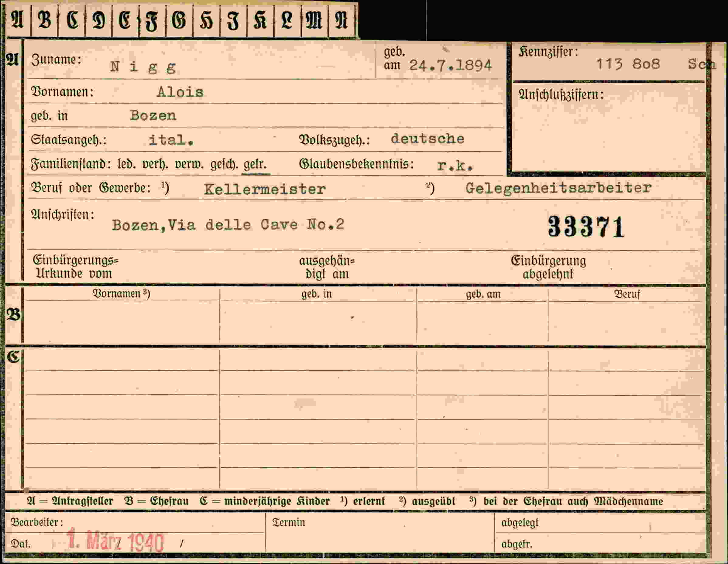This screenshot has width=728, height=564.
Task: Select the letter H index tab
Action: point(206,21)
